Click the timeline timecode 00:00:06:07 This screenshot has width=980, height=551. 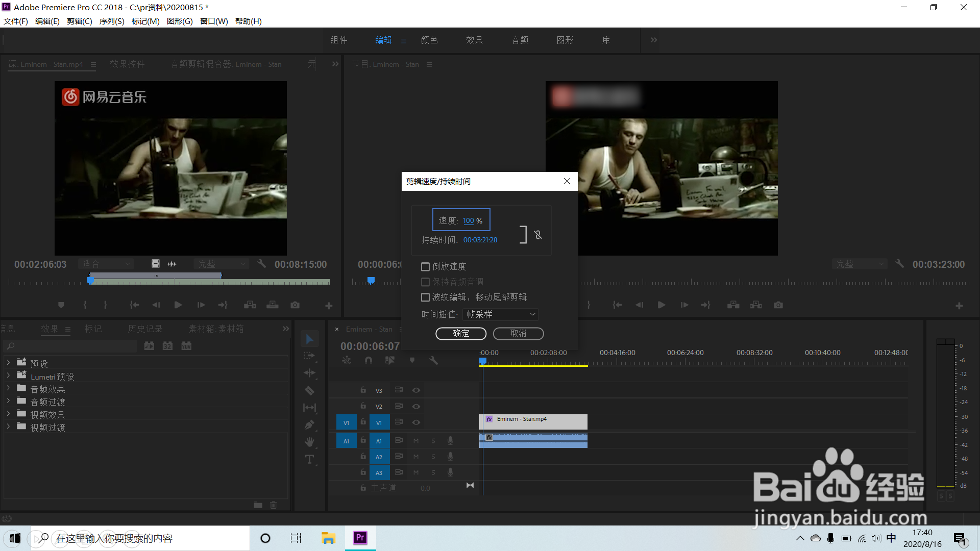pos(370,346)
